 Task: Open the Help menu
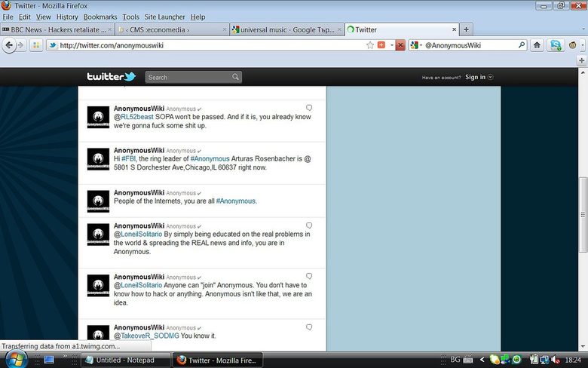click(198, 17)
